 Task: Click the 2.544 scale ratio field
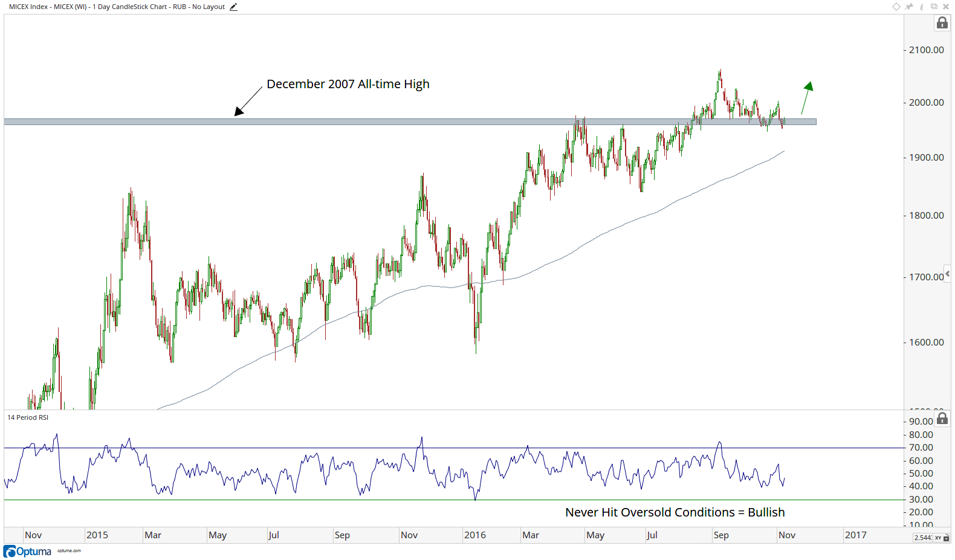(x=922, y=538)
